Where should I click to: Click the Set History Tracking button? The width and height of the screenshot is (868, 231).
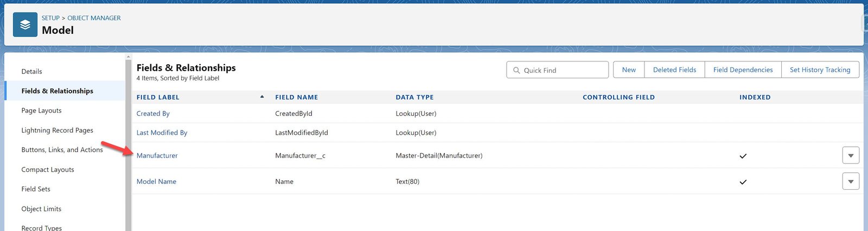coord(820,70)
